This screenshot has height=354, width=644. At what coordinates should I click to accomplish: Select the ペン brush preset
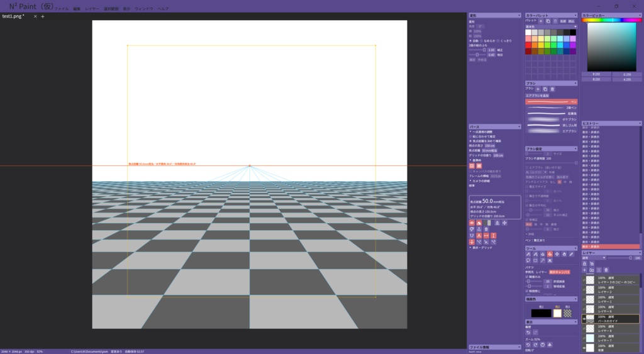pyautogui.click(x=551, y=101)
